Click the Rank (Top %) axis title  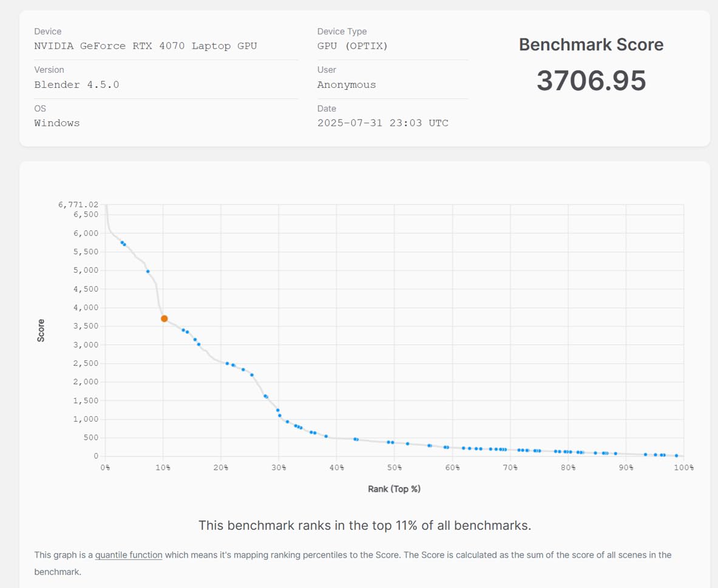[394, 489]
